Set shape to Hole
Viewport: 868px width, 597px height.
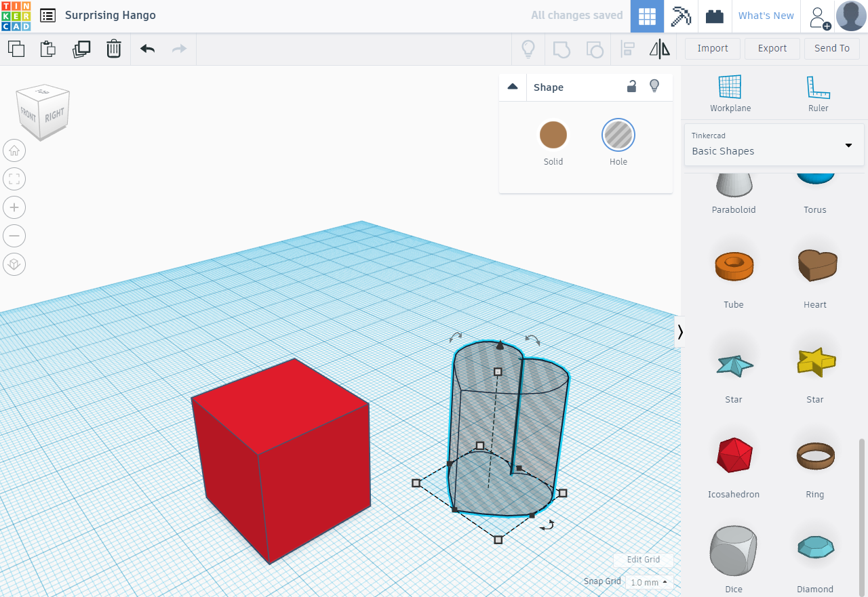[618, 135]
